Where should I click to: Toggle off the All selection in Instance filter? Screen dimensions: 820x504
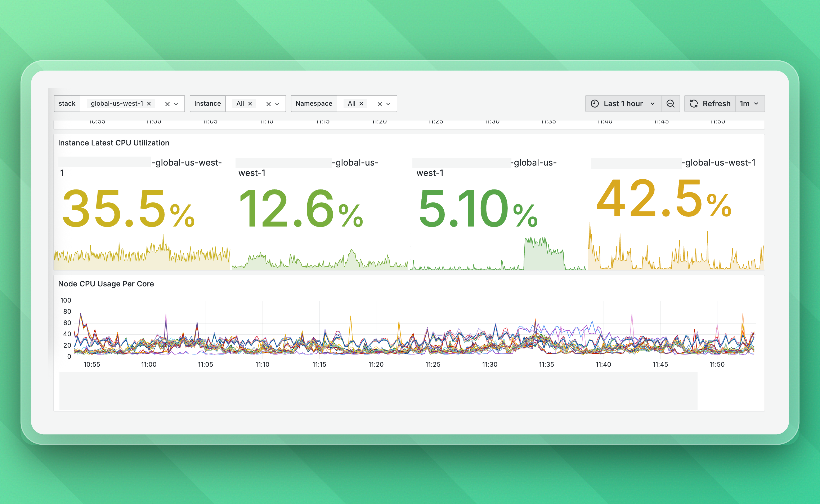pyautogui.click(x=250, y=103)
